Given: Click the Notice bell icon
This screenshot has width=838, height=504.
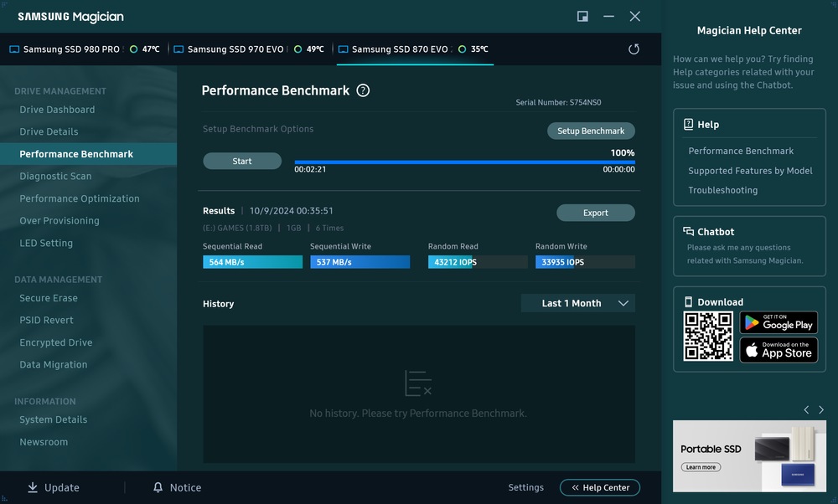Looking at the screenshot, I should coord(158,487).
